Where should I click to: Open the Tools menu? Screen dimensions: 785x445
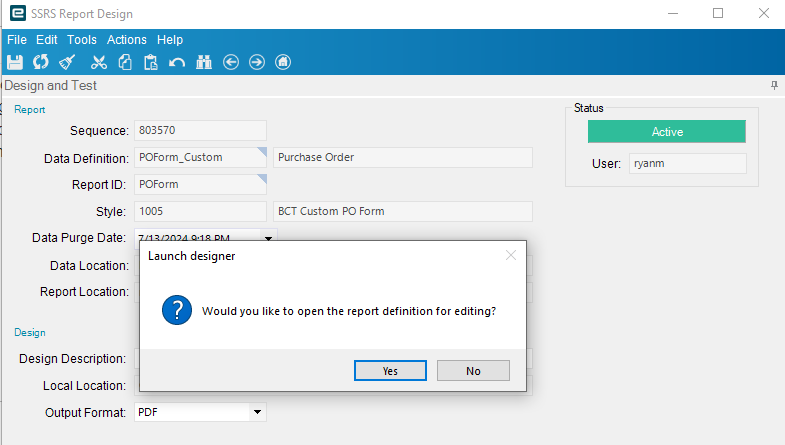coord(82,40)
